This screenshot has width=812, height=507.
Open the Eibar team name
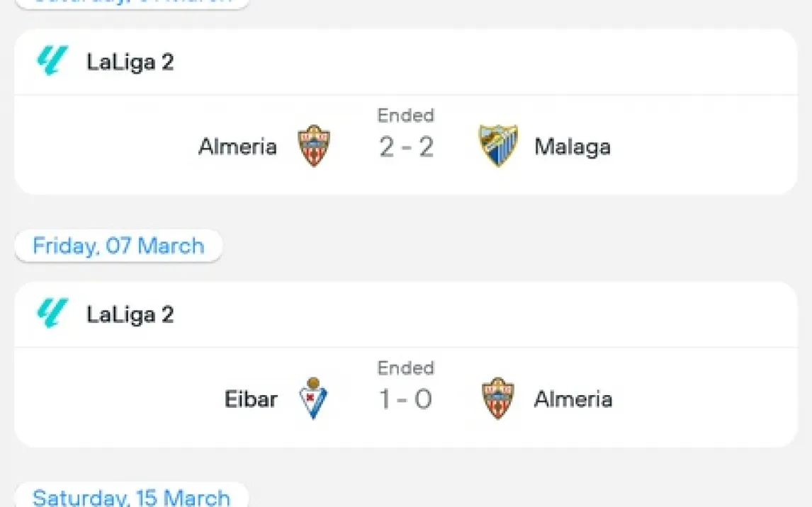[x=251, y=399]
